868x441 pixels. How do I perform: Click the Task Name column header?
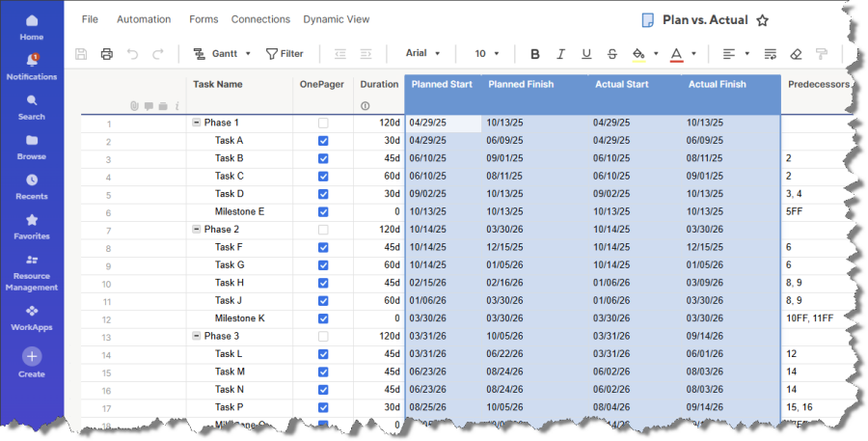tap(239, 95)
